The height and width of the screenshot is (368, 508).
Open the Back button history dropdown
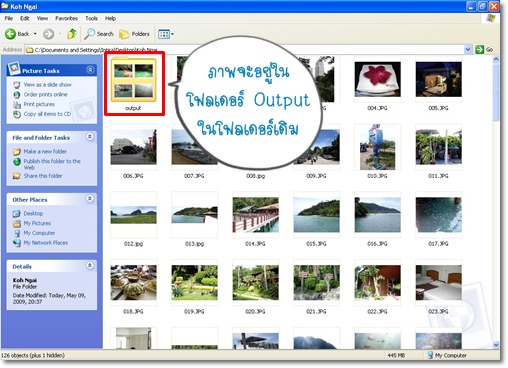click(x=35, y=34)
